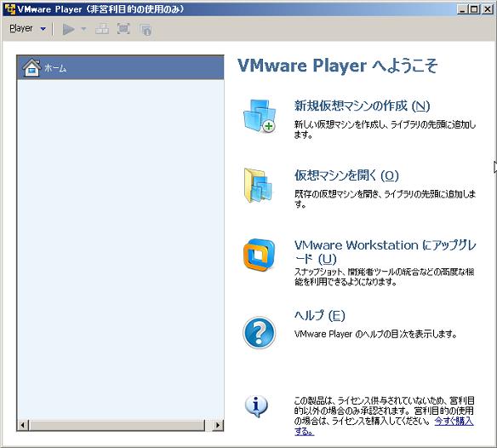Viewport: 497px width, 448px height.
Task: Maximize the VMware Player window
Action: pos(474,9)
